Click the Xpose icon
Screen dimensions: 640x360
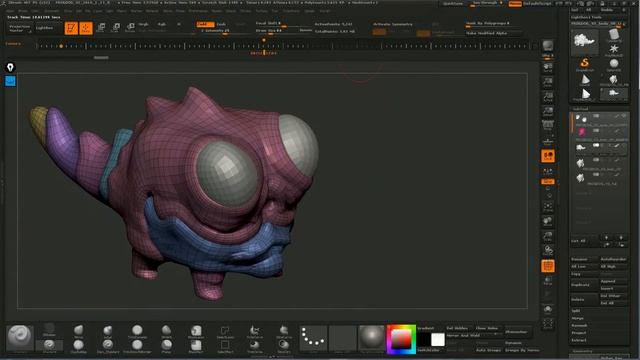(548, 324)
